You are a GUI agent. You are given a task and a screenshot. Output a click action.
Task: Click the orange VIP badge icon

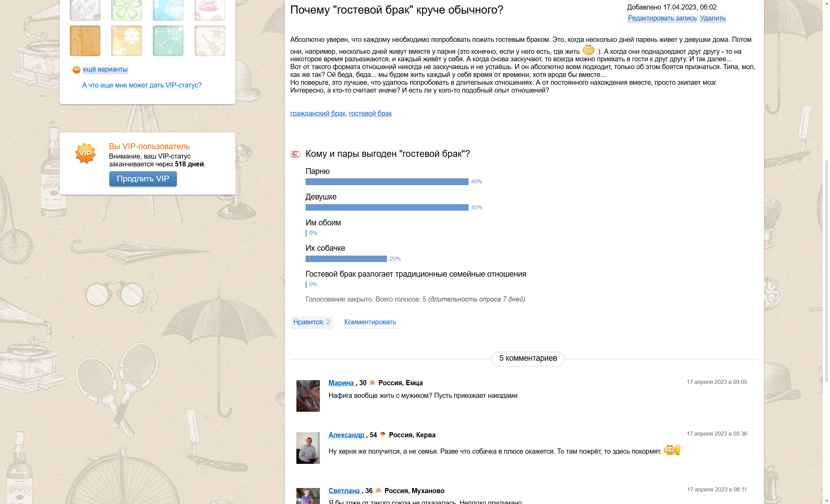click(x=85, y=153)
